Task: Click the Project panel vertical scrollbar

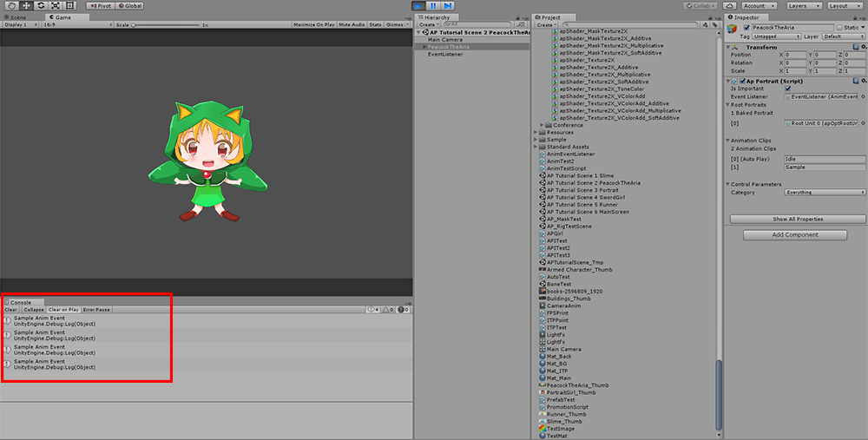Action: click(719, 394)
